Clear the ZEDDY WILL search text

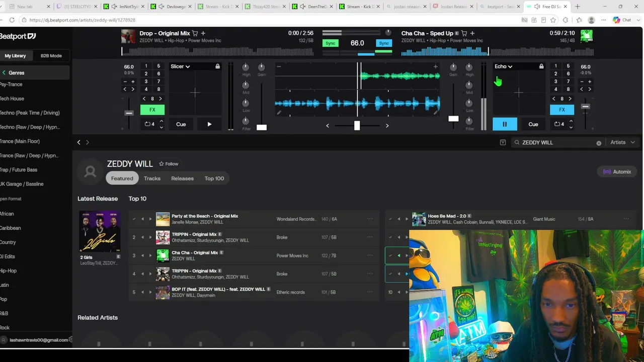tap(599, 143)
